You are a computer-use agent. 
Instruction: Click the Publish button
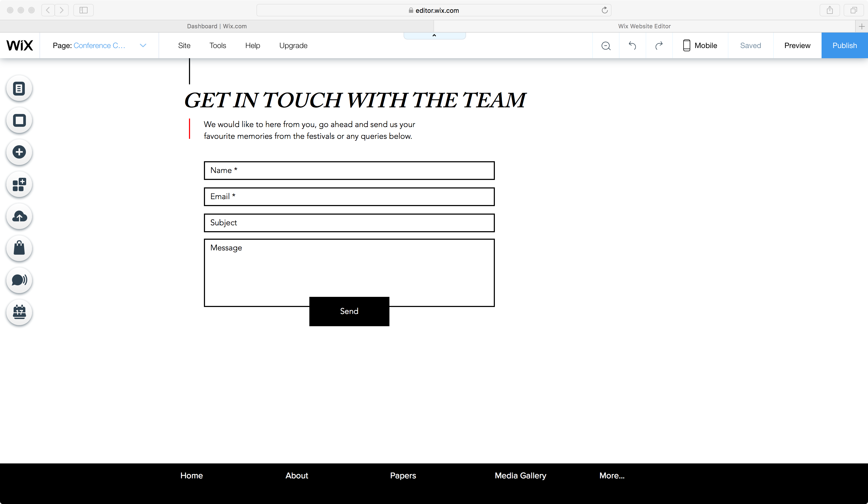click(x=845, y=45)
